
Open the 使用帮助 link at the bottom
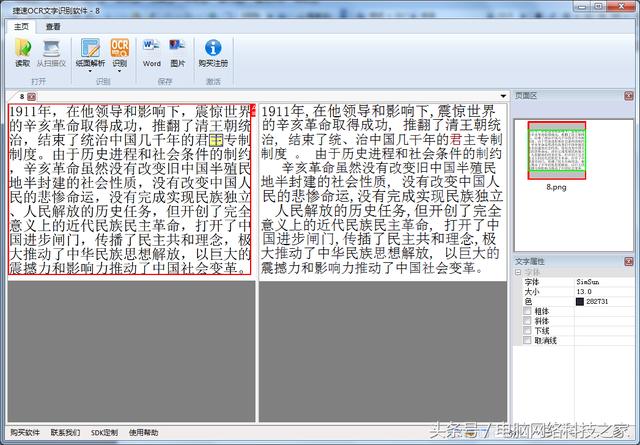click(144, 432)
